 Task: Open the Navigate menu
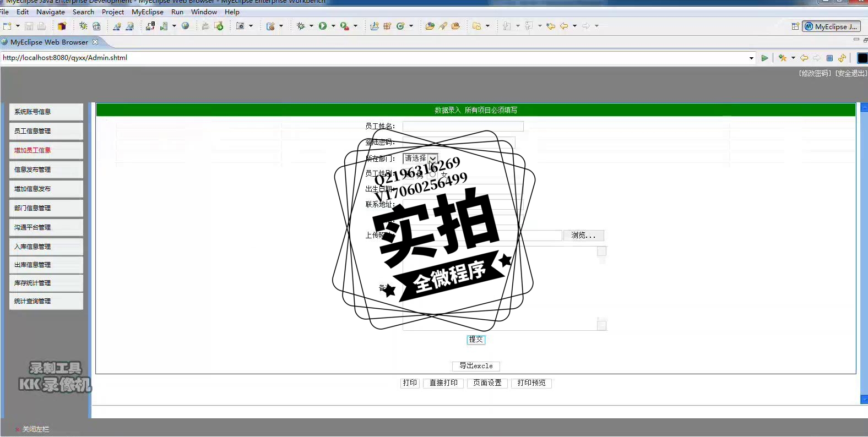pos(51,12)
